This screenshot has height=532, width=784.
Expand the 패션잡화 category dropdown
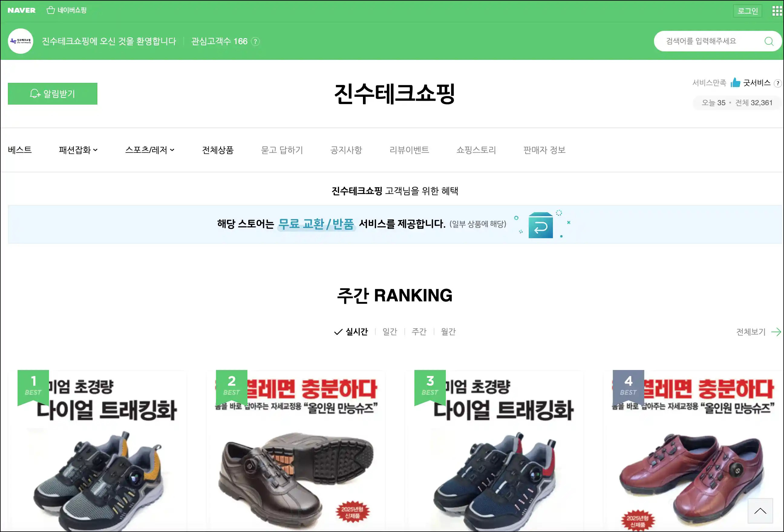78,150
